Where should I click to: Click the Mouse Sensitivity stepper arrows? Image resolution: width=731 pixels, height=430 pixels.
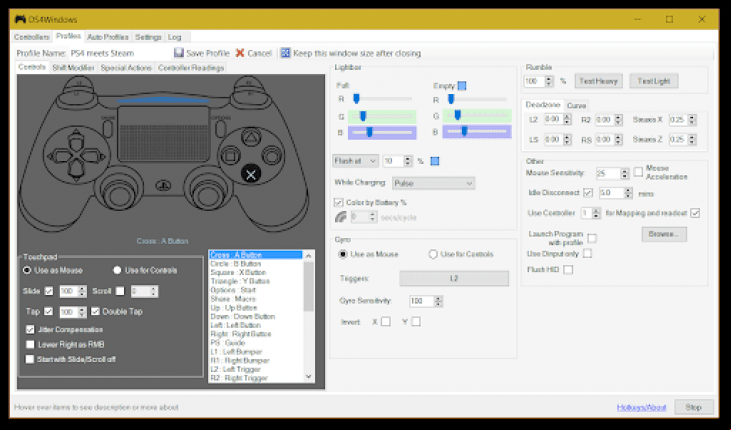pos(625,173)
